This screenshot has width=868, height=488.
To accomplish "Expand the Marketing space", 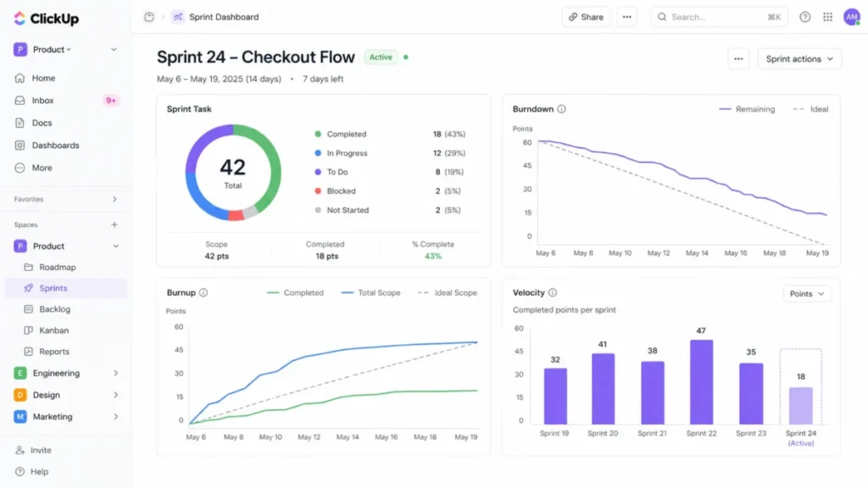I will 115,416.
